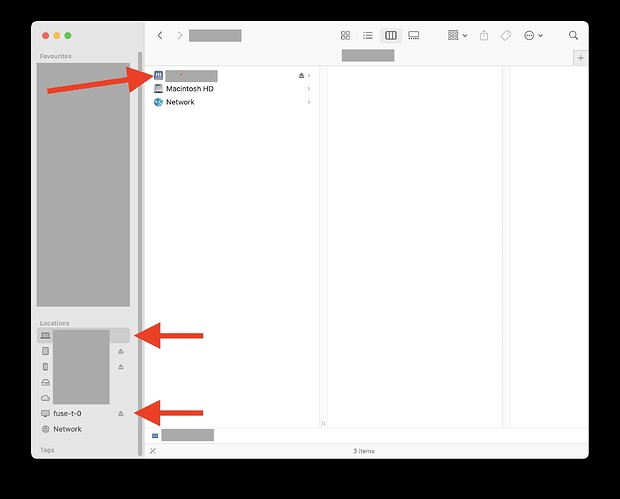
Task: Switch to list view
Action: [368, 36]
